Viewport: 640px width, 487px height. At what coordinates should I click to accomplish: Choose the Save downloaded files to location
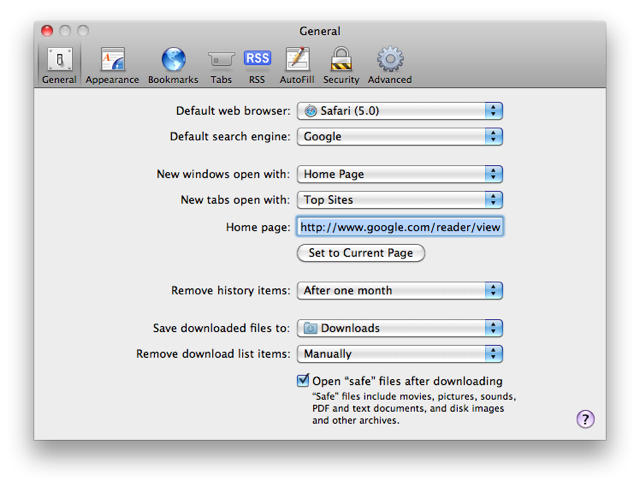pos(399,328)
